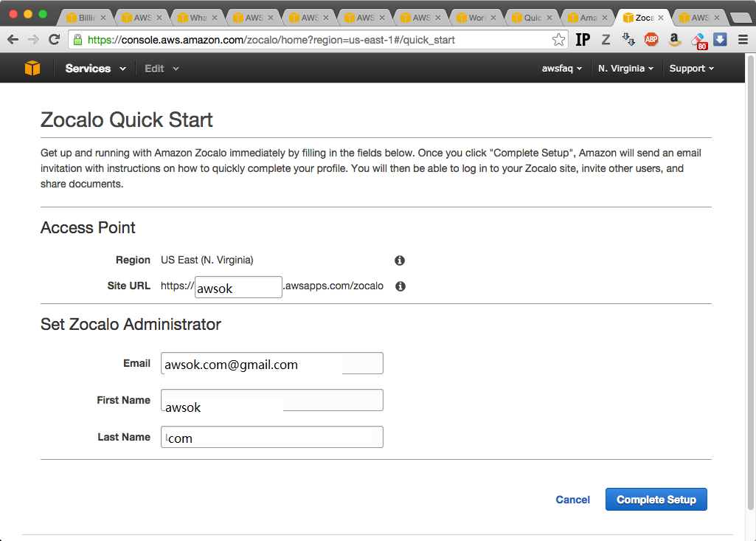756x541 pixels.
Task: Click the Site URL input field
Action: (238, 287)
